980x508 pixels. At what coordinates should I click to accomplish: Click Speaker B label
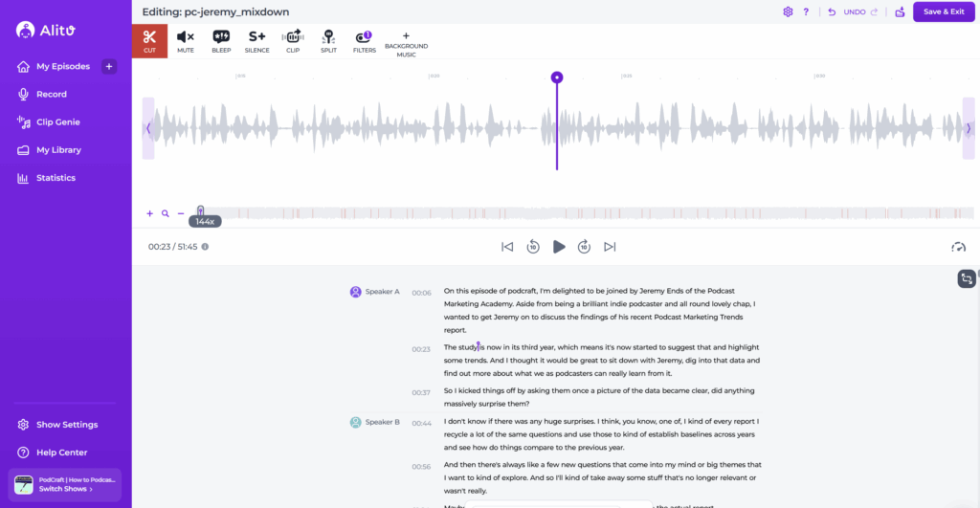pyautogui.click(x=383, y=423)
